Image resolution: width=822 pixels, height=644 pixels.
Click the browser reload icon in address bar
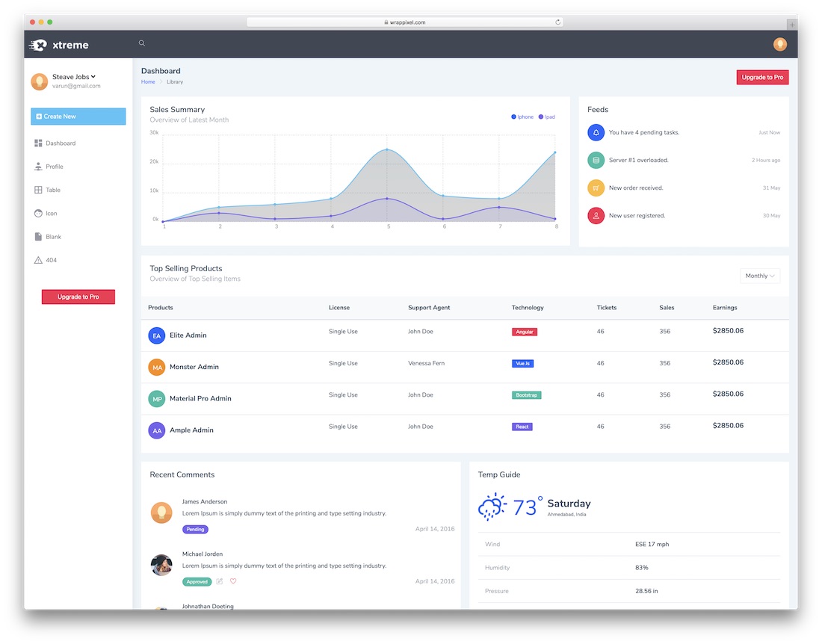tap(557, 22)
